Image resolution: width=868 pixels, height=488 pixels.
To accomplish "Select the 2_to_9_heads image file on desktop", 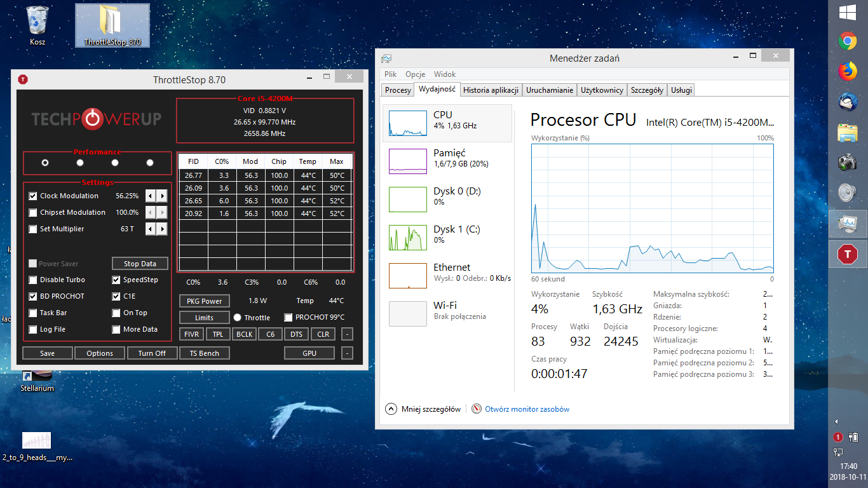I will [x=37, y=447].
